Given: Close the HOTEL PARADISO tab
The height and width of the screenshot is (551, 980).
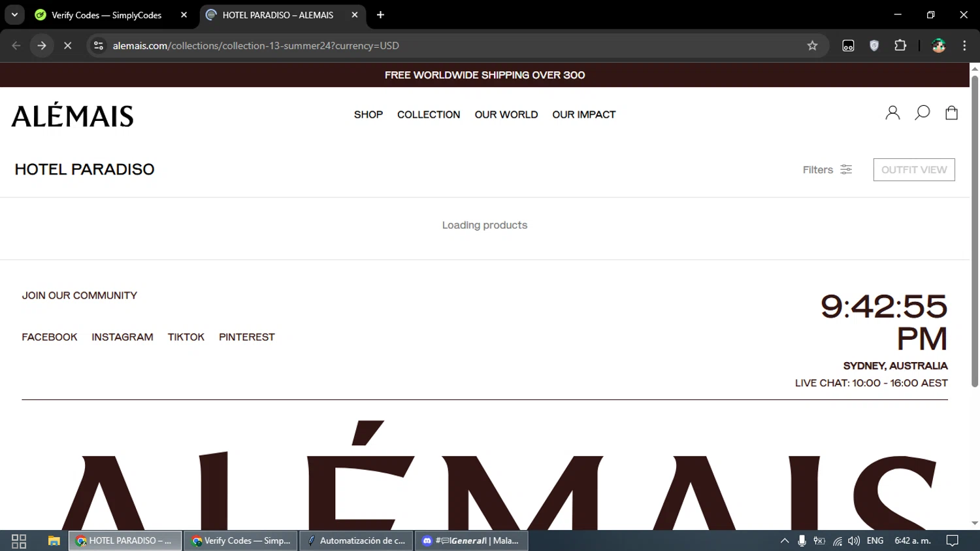Looking at the screenshot, I should (354, 15).
